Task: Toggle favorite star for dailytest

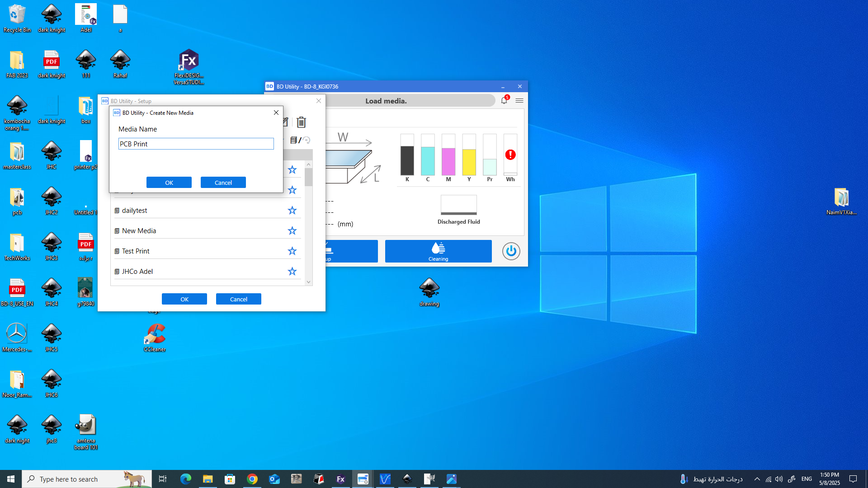Action: click(x=292, y=211)
